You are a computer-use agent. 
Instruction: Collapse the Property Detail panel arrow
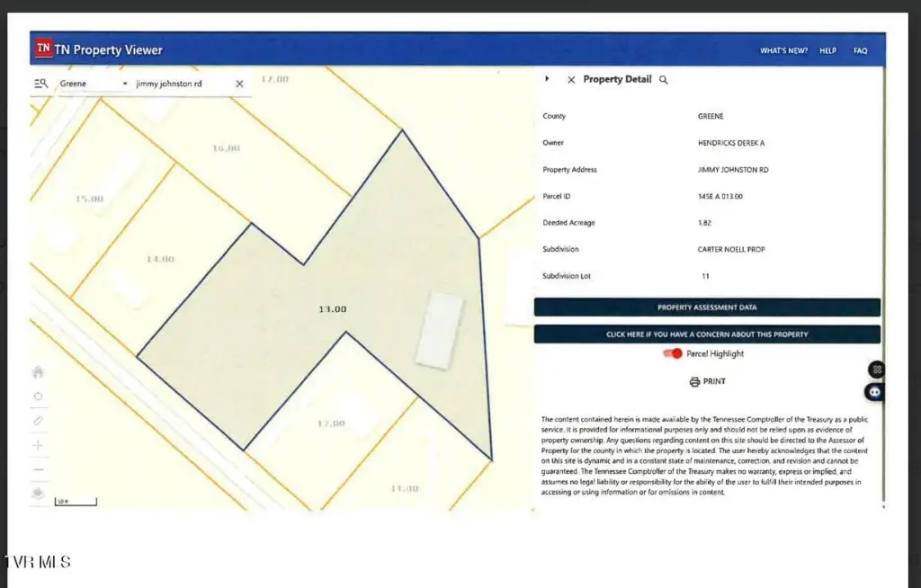pos(547,79)
